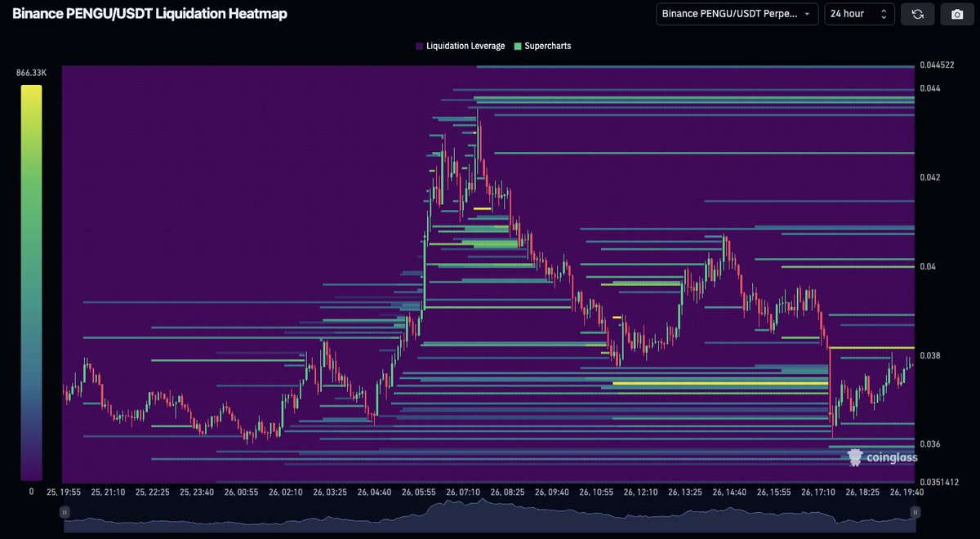The width and height of the screenshot is (980, 539).
Task: Click the 26, 08:25 time axis label
Action: pyautogui.click(x=508, y=492)
